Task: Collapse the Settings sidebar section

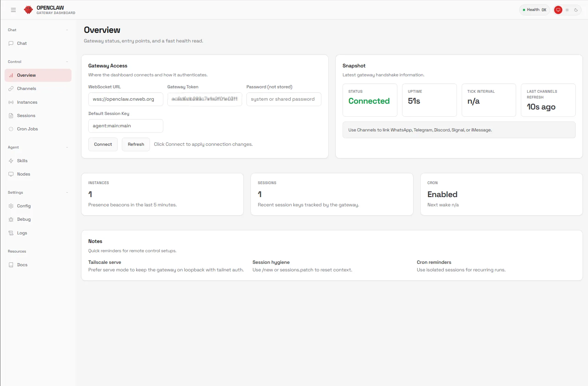Action: click(x=67, y=193)
